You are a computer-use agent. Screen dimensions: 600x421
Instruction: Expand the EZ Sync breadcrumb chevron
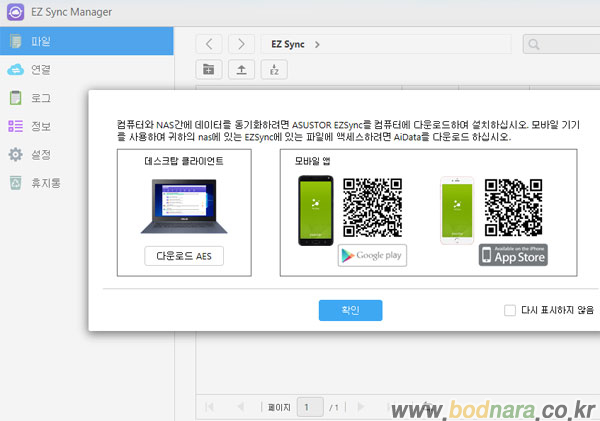[317, 44]
